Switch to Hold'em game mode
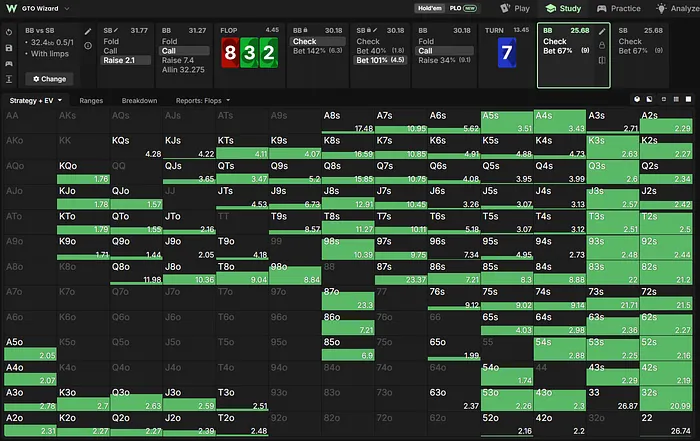The image size is (700, 441). (x=429, y=8)
